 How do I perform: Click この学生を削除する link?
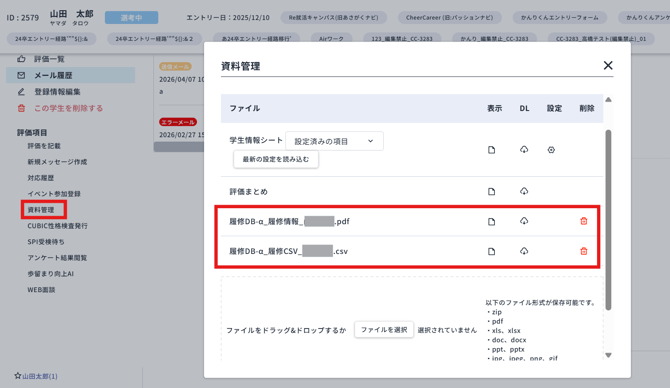tap(68, 108)
